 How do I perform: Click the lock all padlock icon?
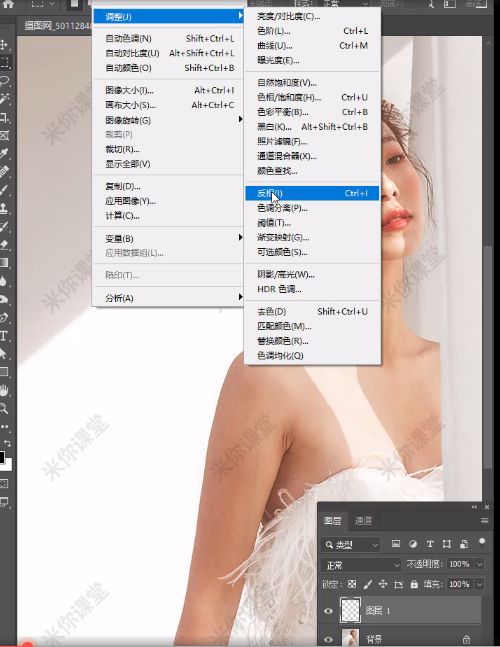[x=414, y=584]
